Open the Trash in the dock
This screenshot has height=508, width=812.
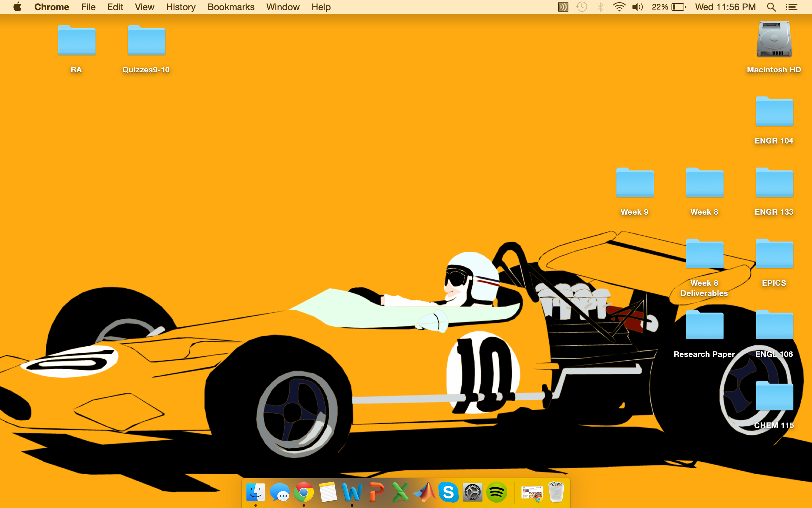pyautogui.click(x=556, y=492)
